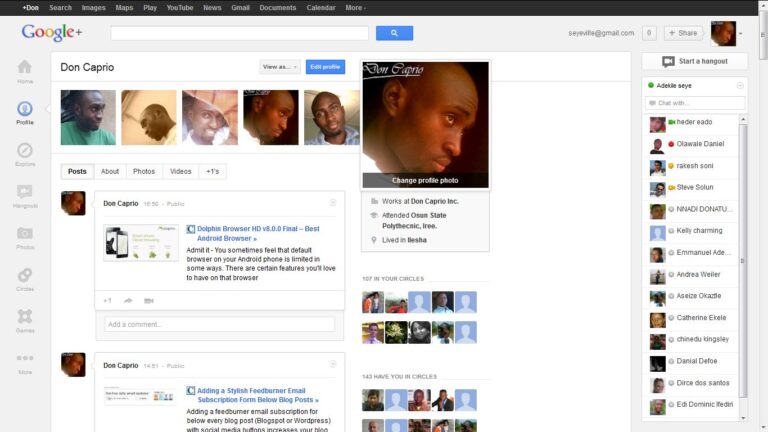Click Start a hangout button
Image resolution: width=768 pixels, height=432 pixels.
pyautogui.click(x=694, y=62)
